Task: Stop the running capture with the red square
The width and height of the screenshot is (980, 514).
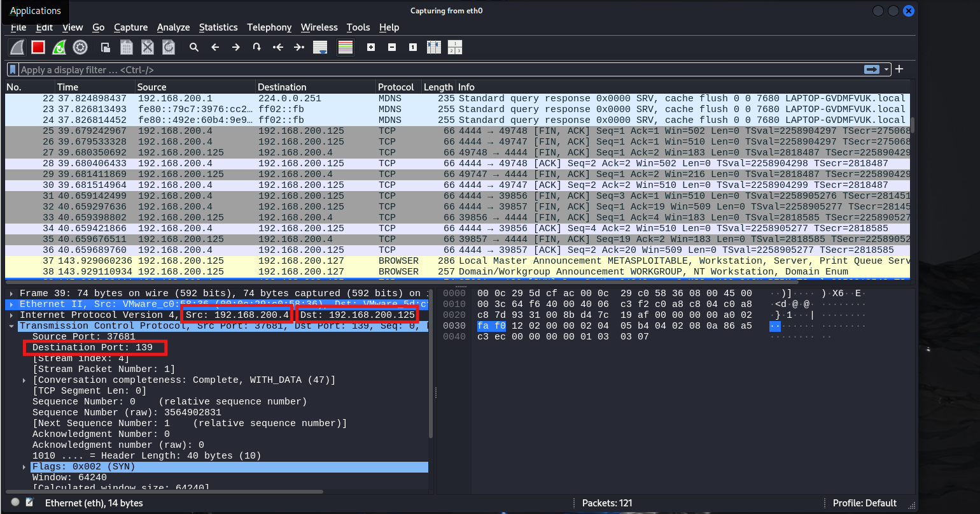Action: 38,47
